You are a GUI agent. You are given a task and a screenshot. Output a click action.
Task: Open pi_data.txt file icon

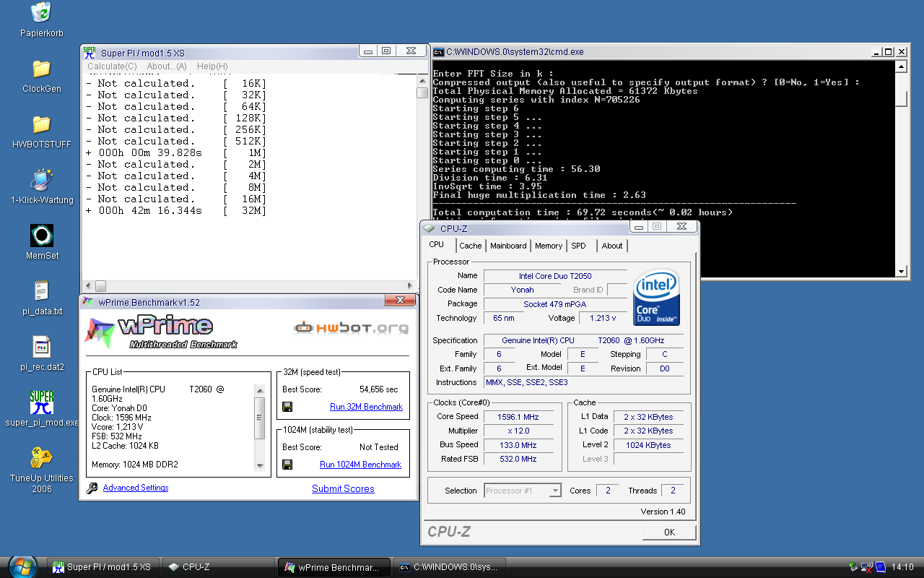(x=41, y=291)
